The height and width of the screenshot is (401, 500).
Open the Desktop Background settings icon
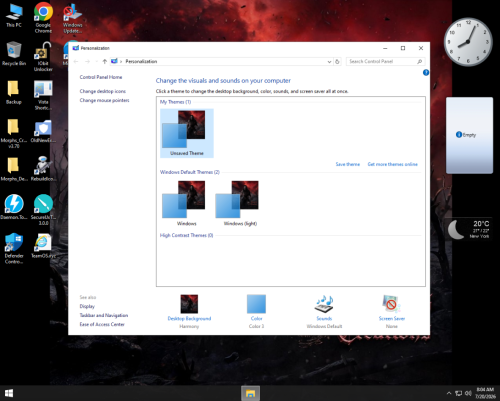coord(189,304)
